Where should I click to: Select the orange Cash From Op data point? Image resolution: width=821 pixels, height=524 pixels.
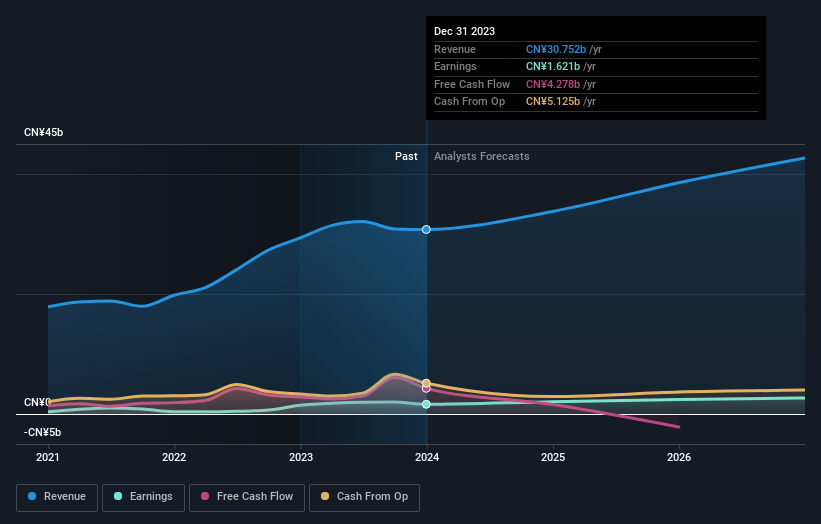pyautogui.click(x=426, y=383)
